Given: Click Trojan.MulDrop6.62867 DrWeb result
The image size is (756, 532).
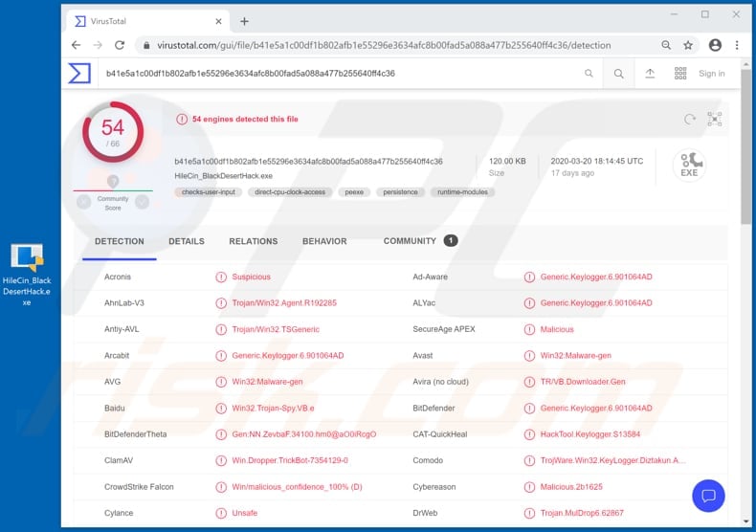Looking at the screenshot, I should 582,513.
